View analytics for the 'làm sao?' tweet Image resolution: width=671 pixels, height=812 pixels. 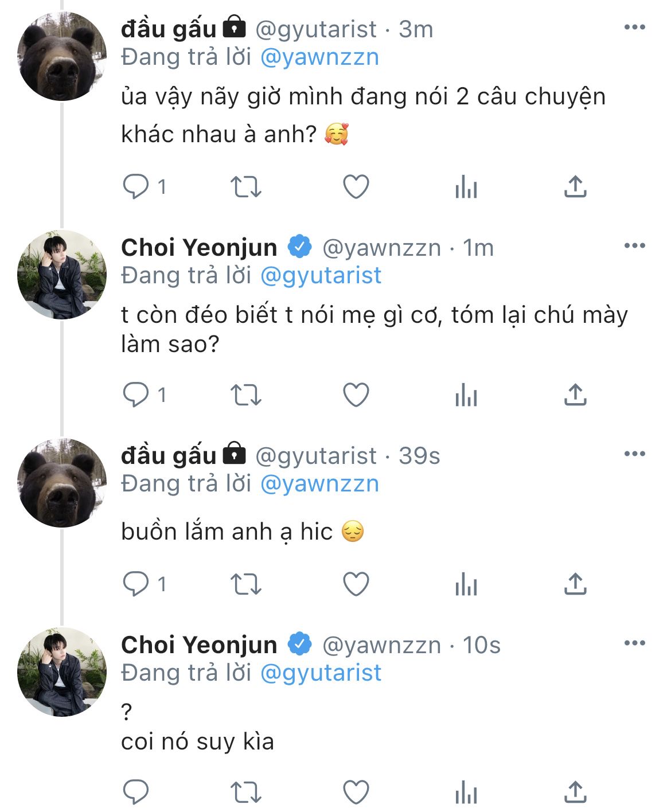click(x=466, y=395)
